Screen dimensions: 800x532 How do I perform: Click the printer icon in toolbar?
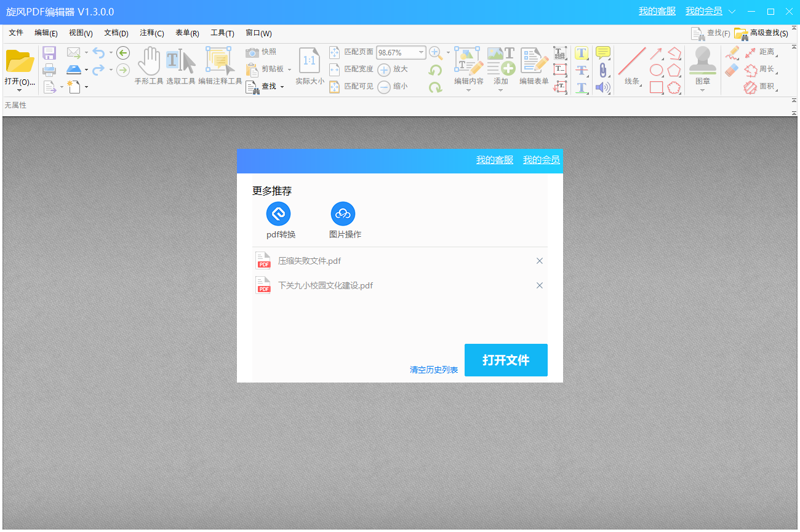coord(49,70)
